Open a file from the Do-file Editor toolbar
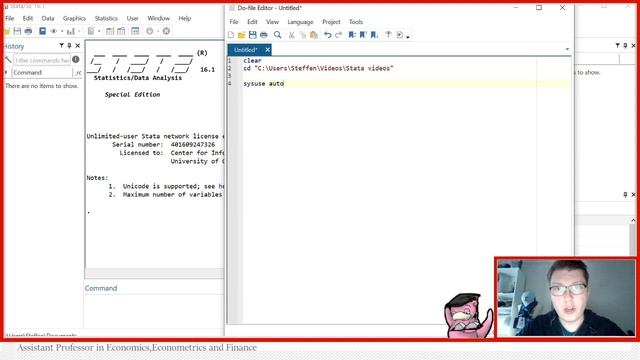This screenshot has height=360, width=640. [x=242, y=35]
